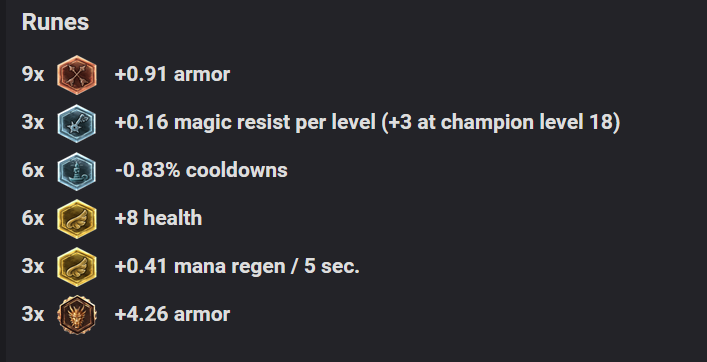Click the +0.91 armor text

(x=173, y=74)
